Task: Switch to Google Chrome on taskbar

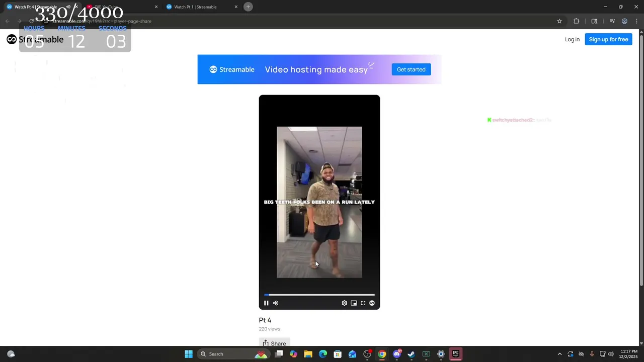Action: tap(382, 354)
